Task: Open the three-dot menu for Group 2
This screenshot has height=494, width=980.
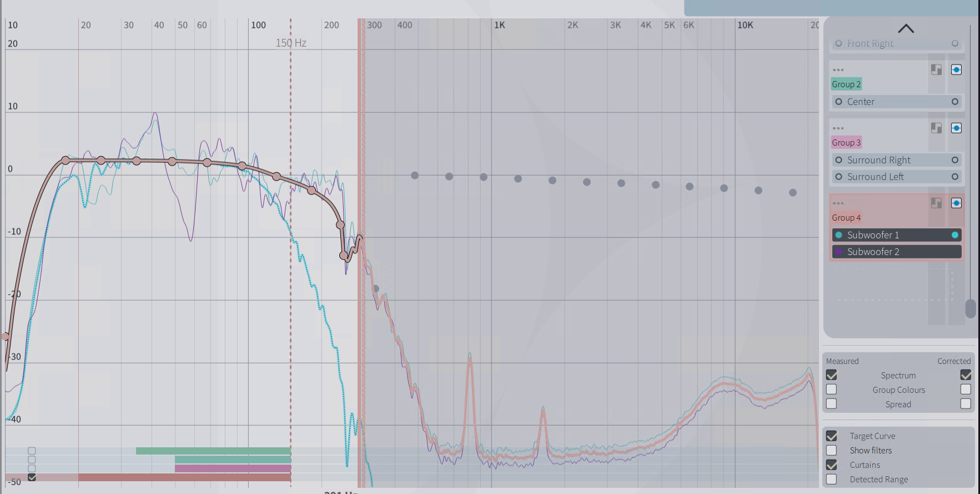Action: point(838,70)
